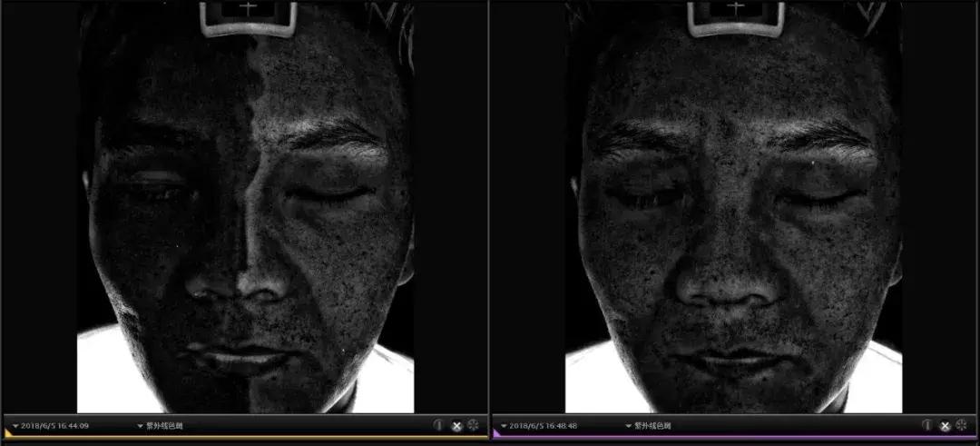Expand the 2018/6/5 16:48:48 date dropdown
This screenshot has height=446, width=980.
(505, 425)
